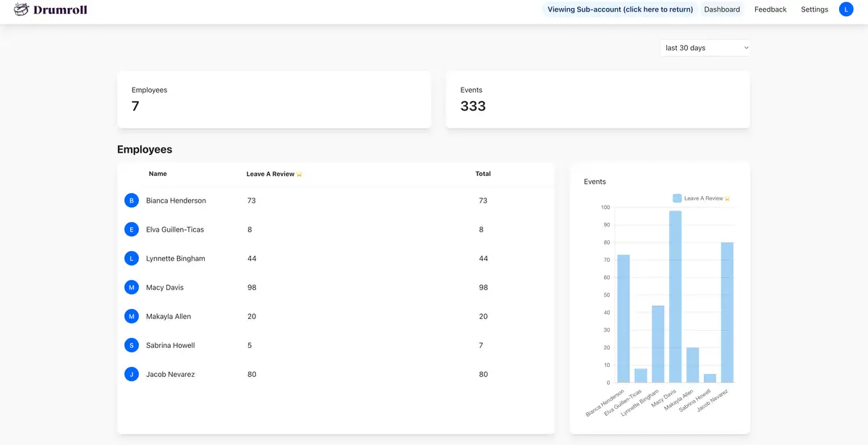
Task: Click Jacob Nevarez's Leave A Review value 80
Action: click(252, 374)
